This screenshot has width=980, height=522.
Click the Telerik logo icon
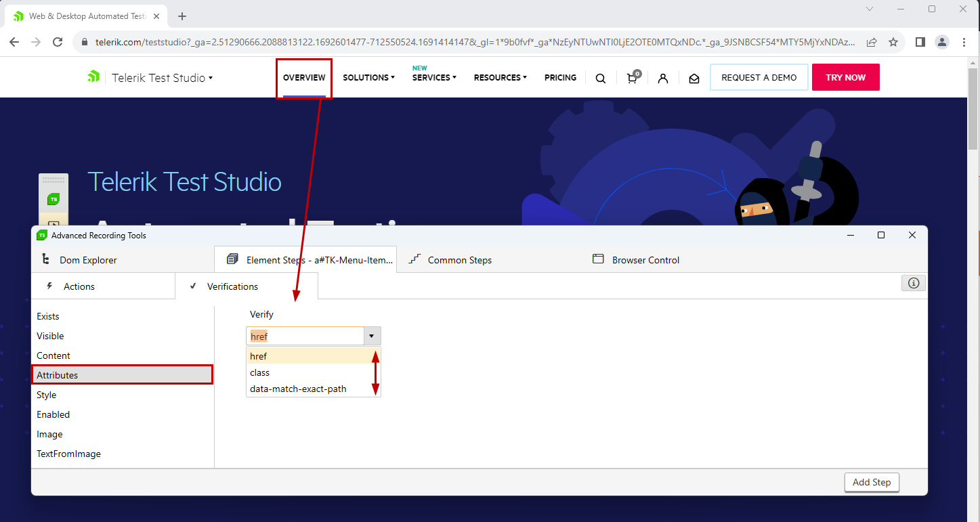click(93, 77)
